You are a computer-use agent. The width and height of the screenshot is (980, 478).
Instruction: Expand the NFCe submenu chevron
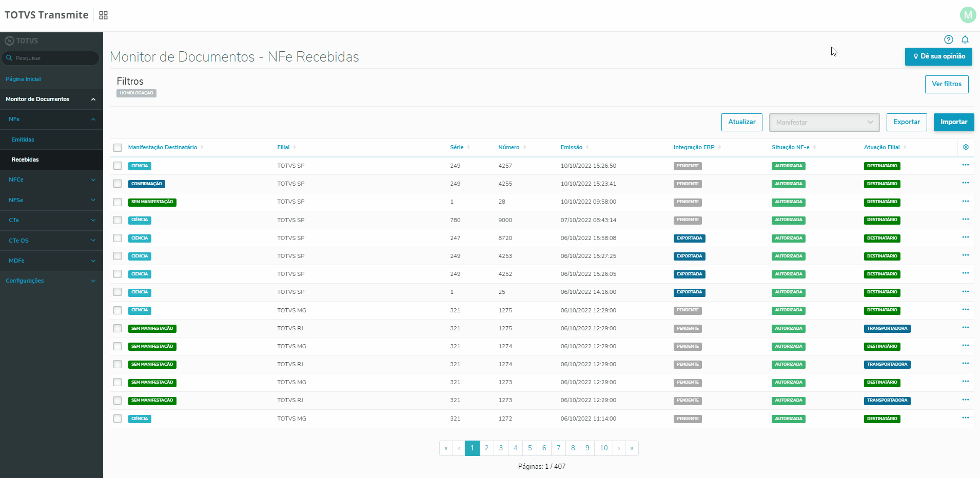coord(93,180)
